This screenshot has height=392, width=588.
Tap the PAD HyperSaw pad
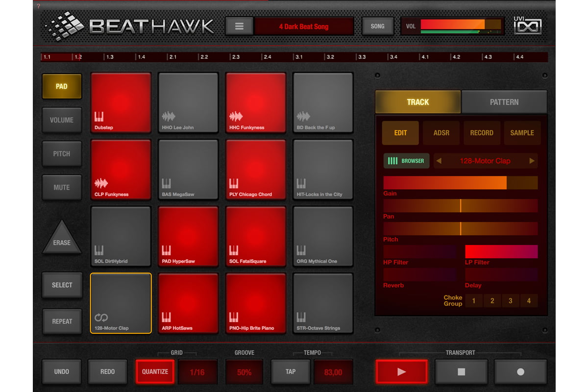tap(188, 237)
